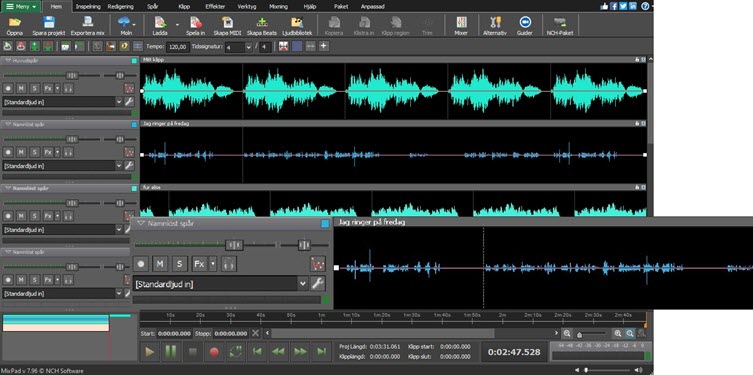
Task: Open a project with the Öppna icon
Action: coord(15,25)
